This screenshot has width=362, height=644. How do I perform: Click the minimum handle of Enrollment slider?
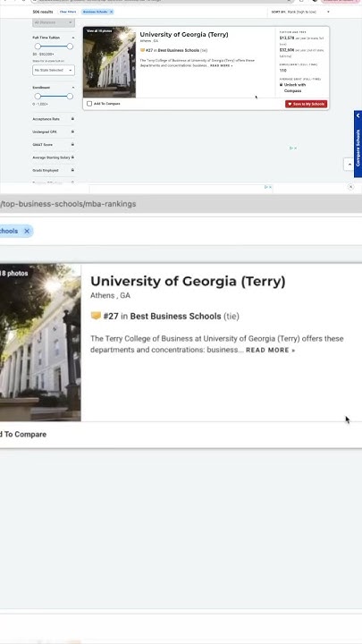tap(38, 96)
